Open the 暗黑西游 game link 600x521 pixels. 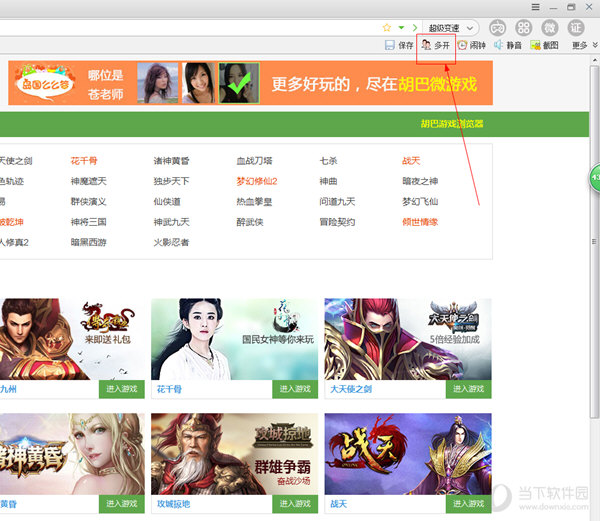pyautogui.click(x=89, y=243)
